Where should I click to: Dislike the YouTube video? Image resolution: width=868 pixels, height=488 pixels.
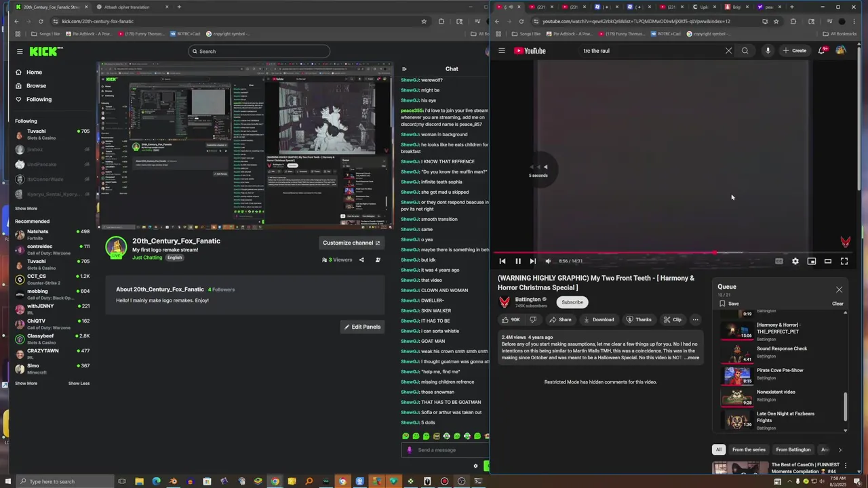tap(533, 320)
